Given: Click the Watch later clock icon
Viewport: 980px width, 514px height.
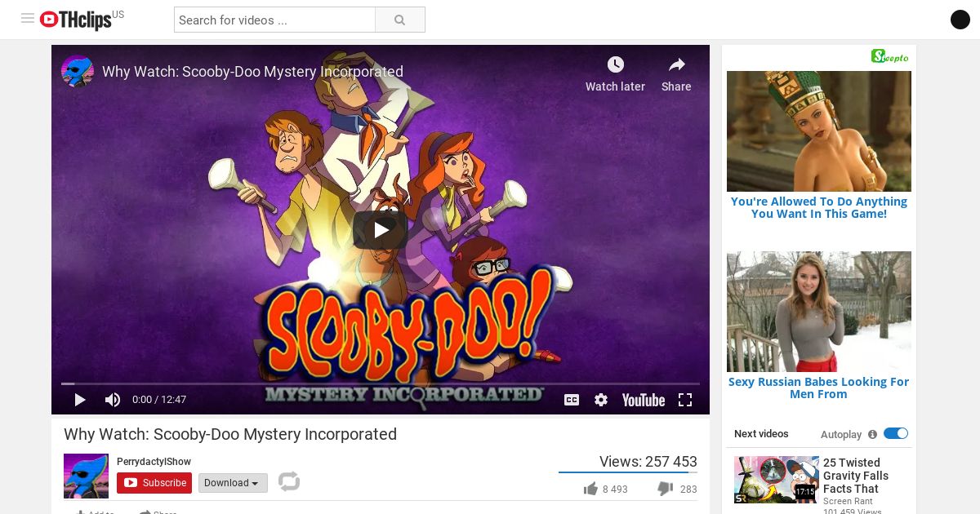Looking at the screenshot, I should [x=616, y=64].
